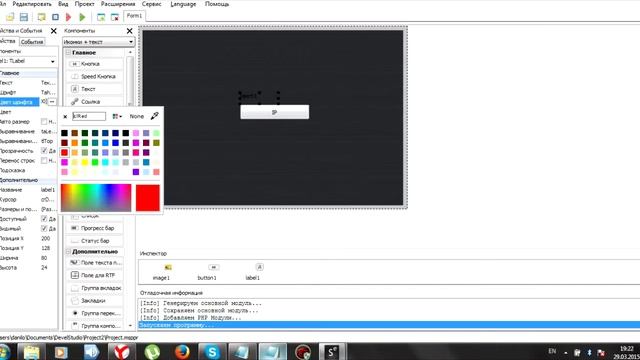Pick the selected red swatch in palette
Image resolution: width=640 pixels, height=360 pixels.
tap(64, 152)
